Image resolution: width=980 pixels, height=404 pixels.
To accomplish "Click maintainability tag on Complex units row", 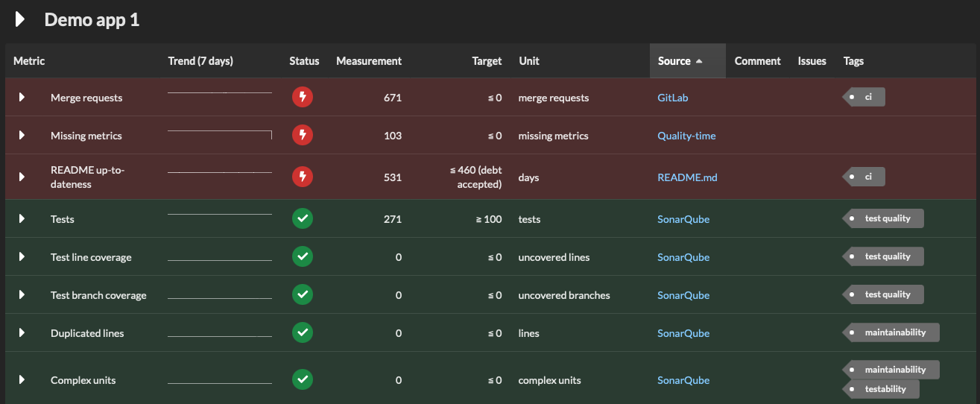I will (x=891, y=369).
